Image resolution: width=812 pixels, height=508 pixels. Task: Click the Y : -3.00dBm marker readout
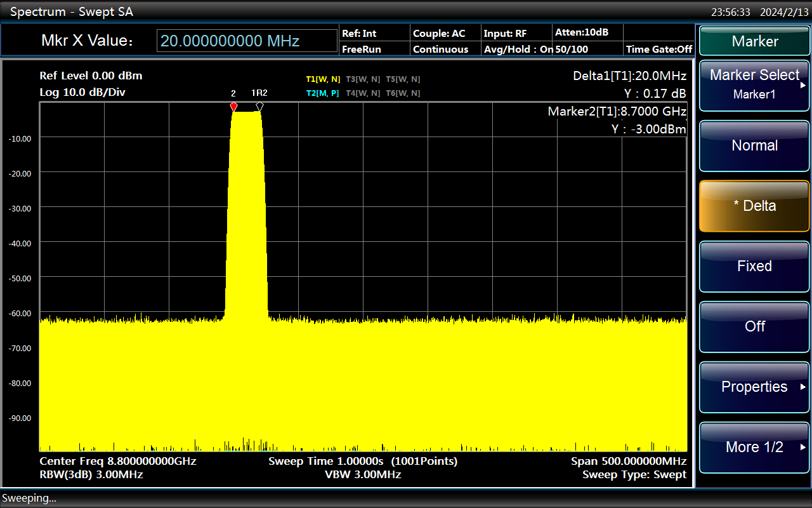648,129
